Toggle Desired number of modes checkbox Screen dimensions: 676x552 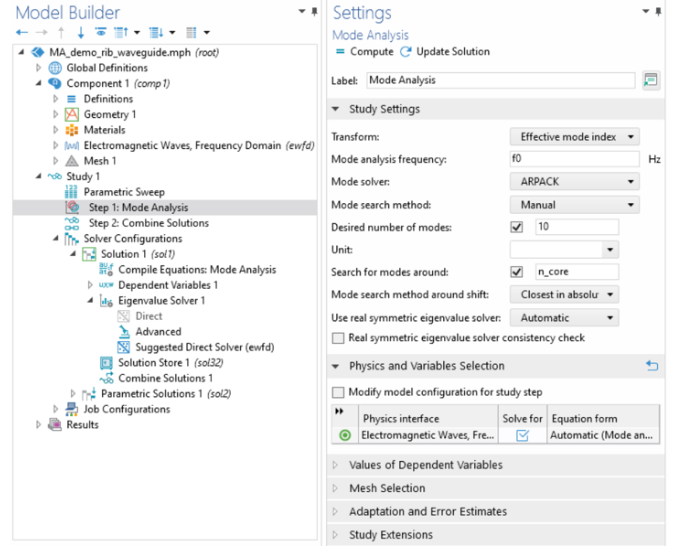pyautogui.click(x=516, y=227)
